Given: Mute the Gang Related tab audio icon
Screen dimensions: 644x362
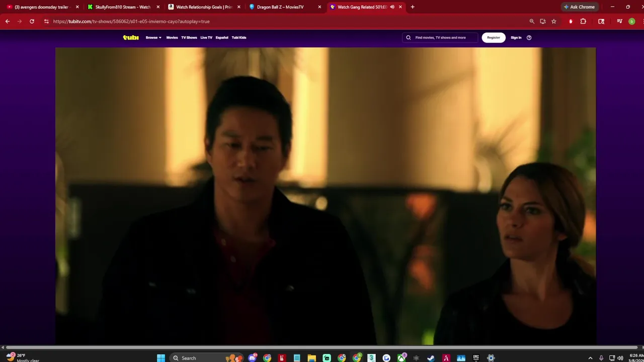Looking at the screenshot, I should 392,7.
